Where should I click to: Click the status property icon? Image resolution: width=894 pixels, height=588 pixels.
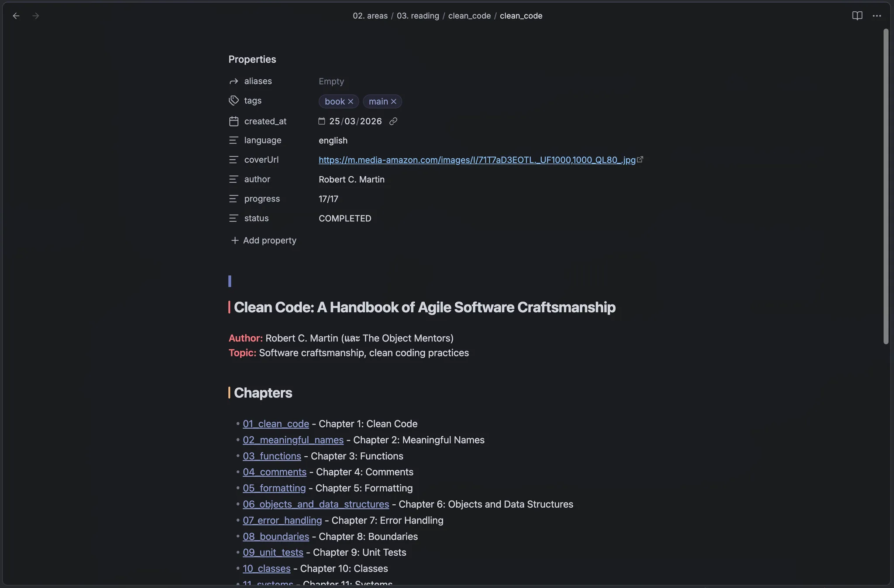pos(234,218)
